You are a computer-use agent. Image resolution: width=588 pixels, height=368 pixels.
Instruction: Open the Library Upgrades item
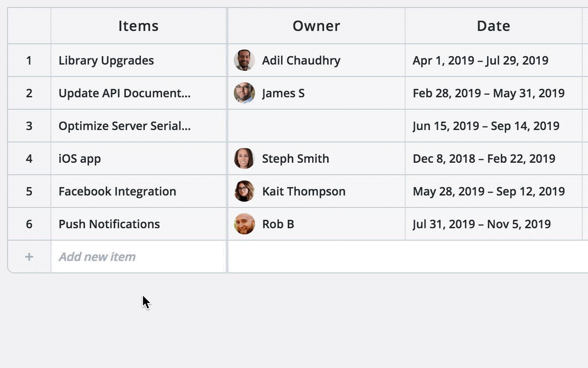tap(106, 60)
